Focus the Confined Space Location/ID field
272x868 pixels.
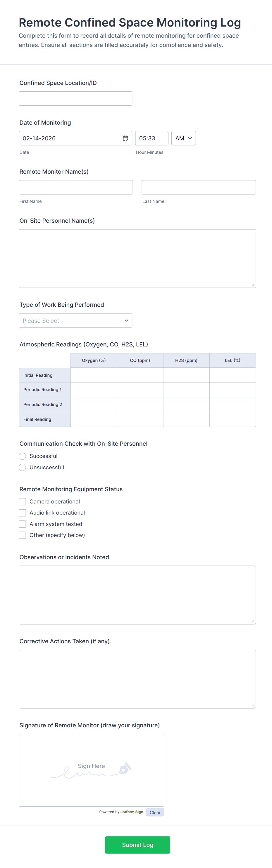75,98
